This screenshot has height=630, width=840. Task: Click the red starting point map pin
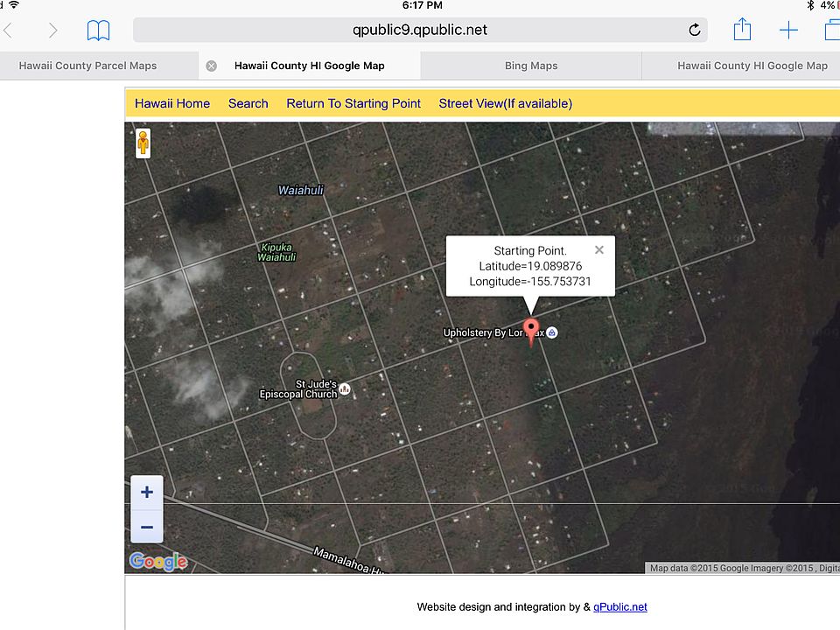[530, 332]
